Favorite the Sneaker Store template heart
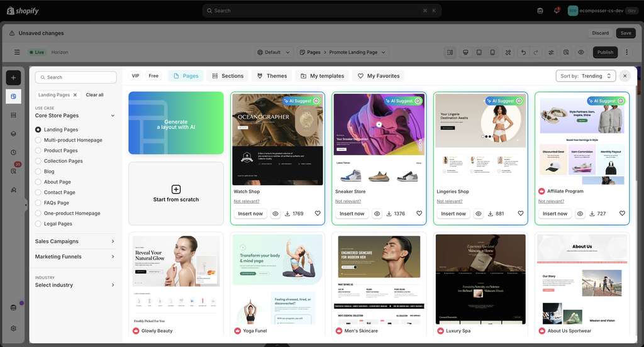This screenshot has width=644, height=347. point(419,213)
